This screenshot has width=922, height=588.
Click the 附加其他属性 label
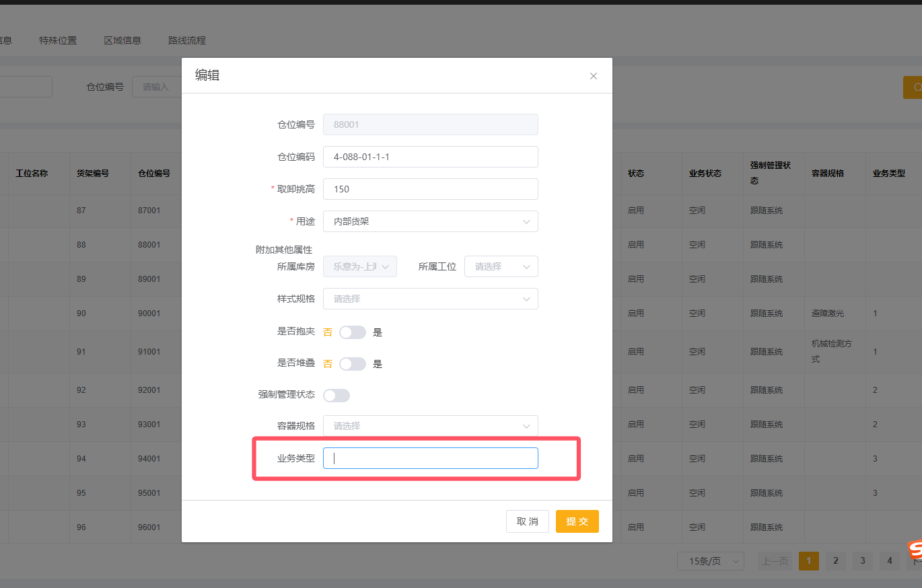[x=284, y=250]
